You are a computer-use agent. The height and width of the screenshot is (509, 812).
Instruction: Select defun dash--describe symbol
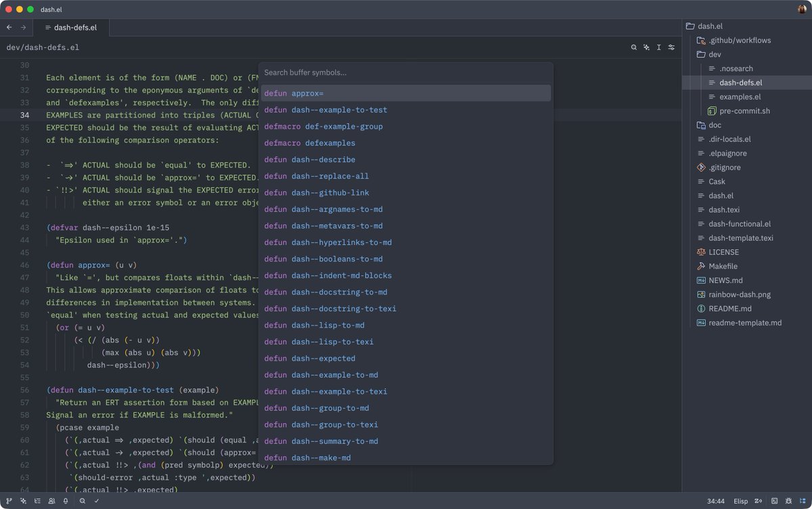click(406, 160)
